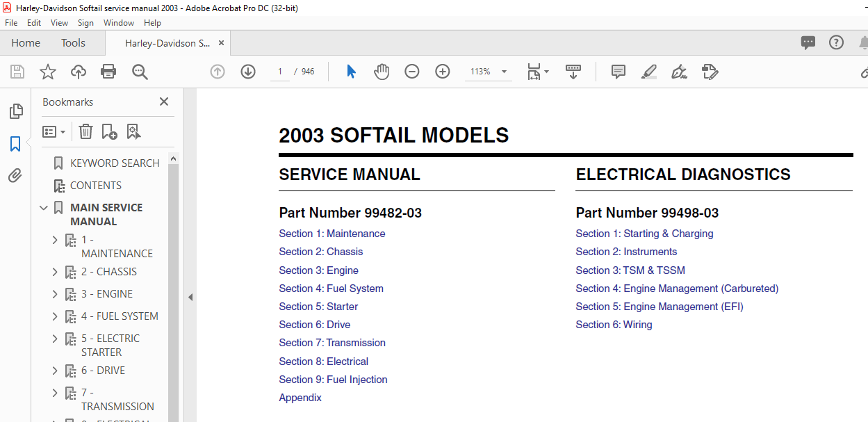The image size is (868, 422).
Task: Print the document
Action: point(108,72)
